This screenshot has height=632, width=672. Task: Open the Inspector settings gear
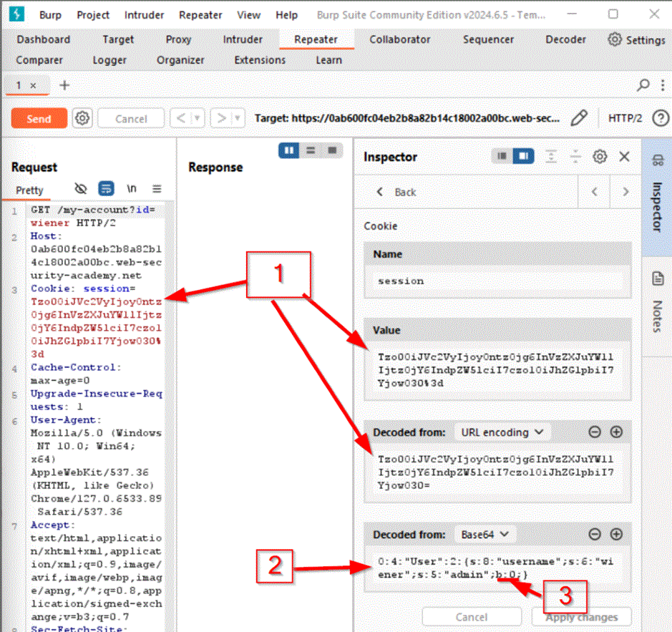600,156
